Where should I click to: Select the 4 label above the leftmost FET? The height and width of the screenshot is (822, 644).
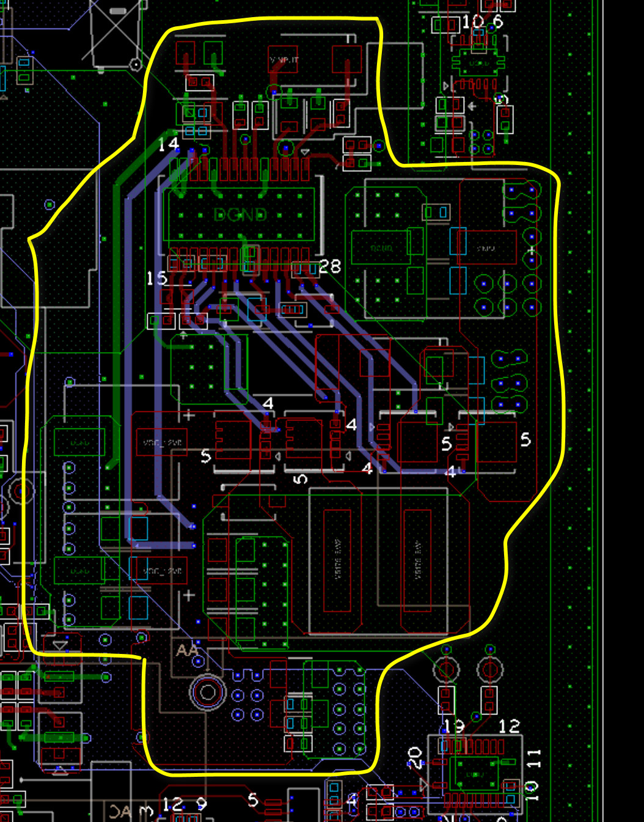(x=268, y=403)
